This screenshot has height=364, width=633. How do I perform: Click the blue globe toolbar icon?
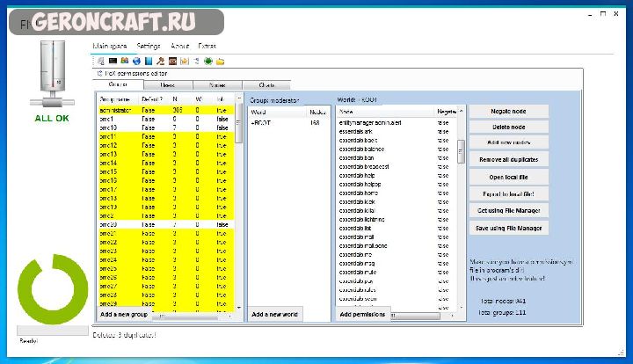tap(136, 61)
